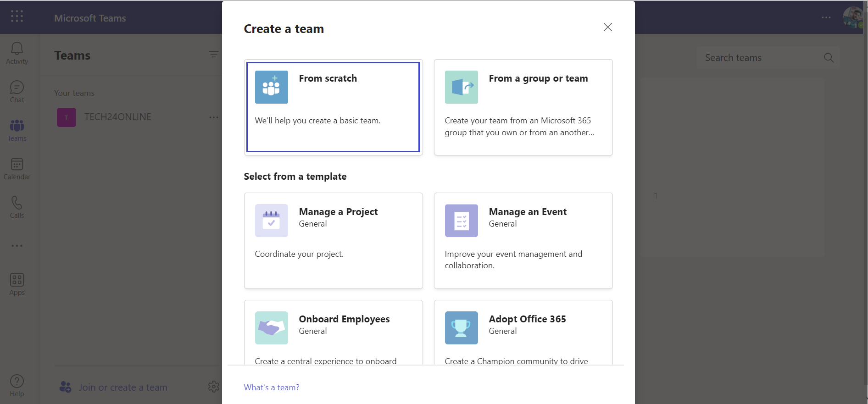Open the Activity bell in sidebar
The width and height of the screenshot is (868, 404).
(17, 53)
